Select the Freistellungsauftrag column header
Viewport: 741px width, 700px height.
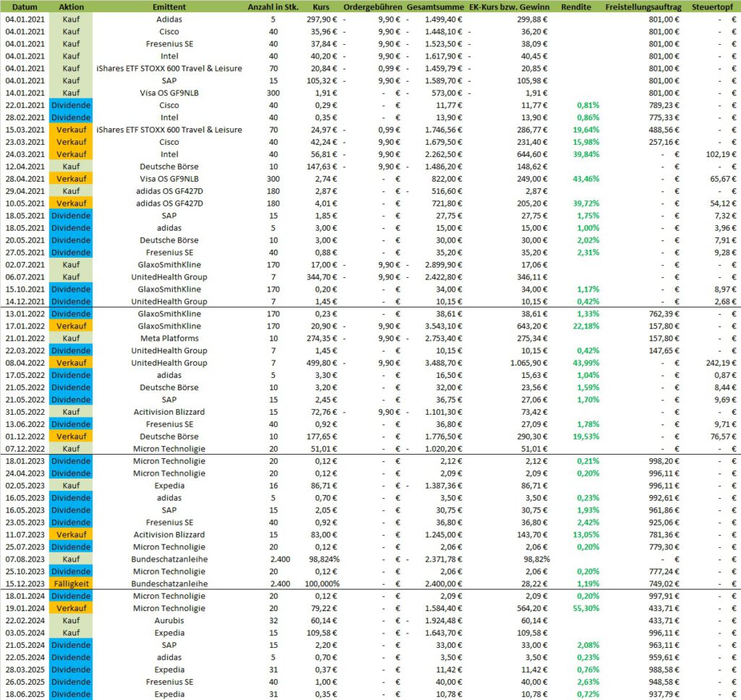pos(643,7)
